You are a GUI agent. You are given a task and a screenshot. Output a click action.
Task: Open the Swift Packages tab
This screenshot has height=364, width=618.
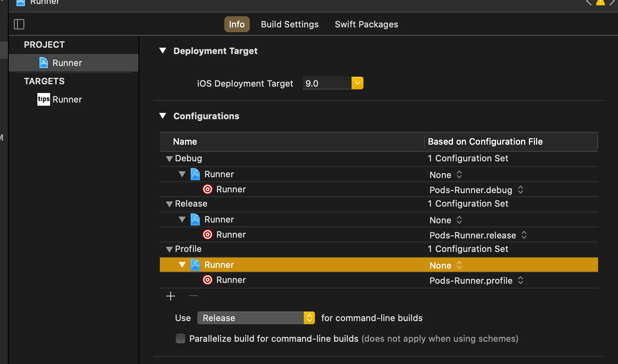366,24
